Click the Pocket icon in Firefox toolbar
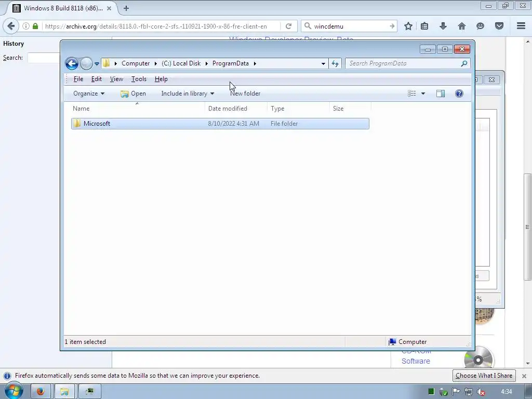This screenshot has width=532, height=399. pos(499,26)
